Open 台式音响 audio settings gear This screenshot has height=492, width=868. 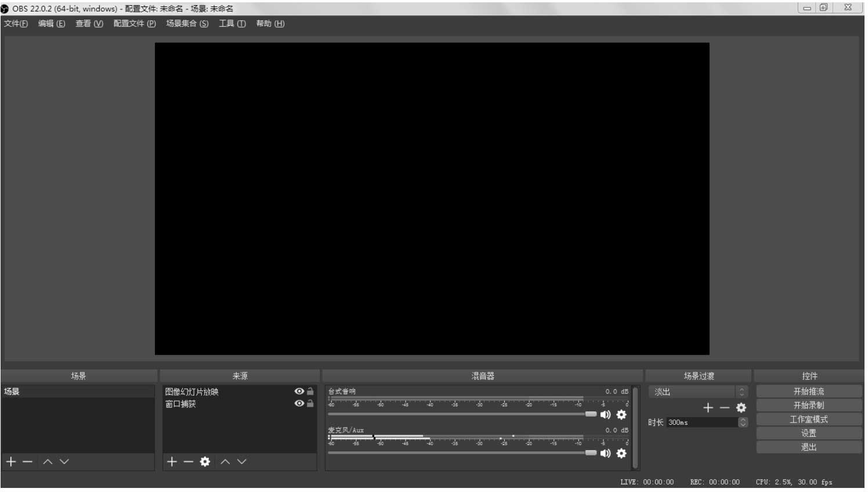click(621, 415)
